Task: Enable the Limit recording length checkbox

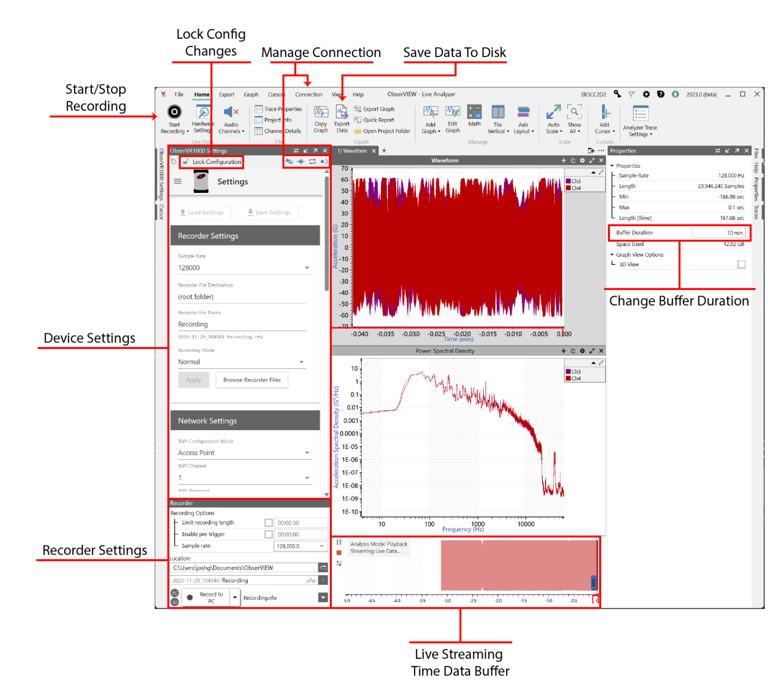Action: click(269, 522)
